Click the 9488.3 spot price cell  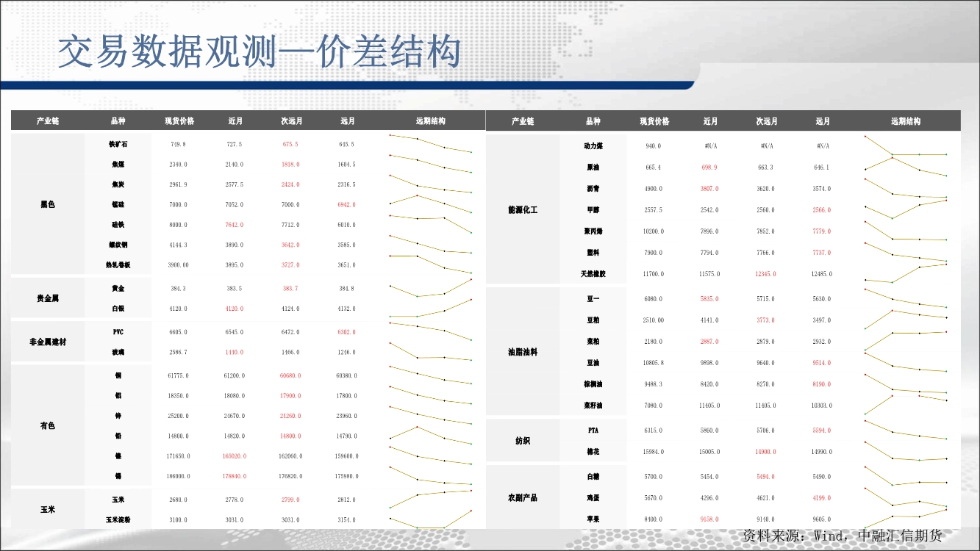(x=653, y=384)
